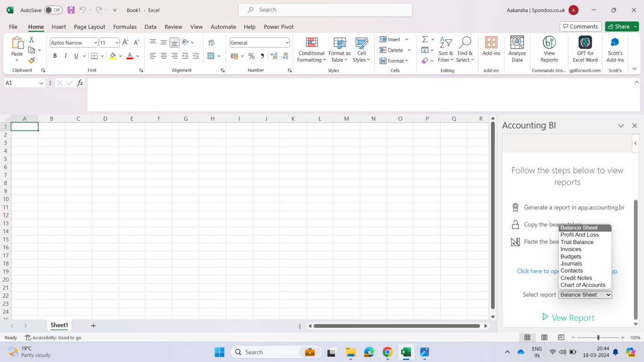The image size is (644, 362).
Task: Switch to Page Break Preview in status bar
Action: coord(561,337)
